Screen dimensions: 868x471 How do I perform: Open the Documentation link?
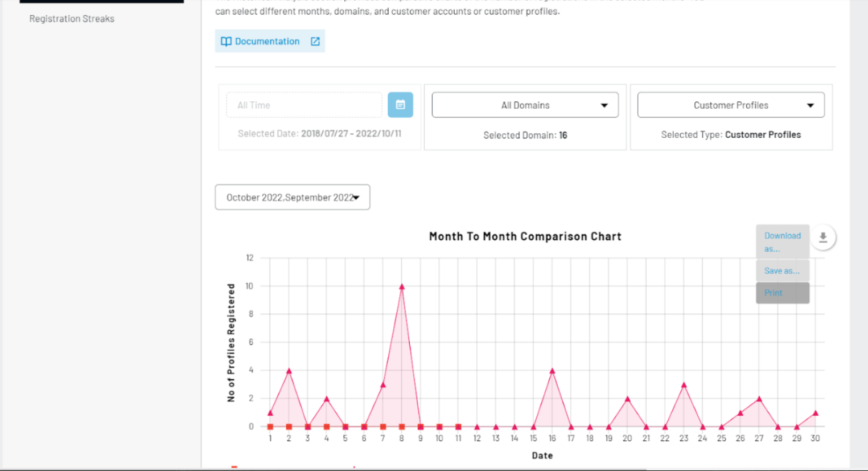(267, 42)
